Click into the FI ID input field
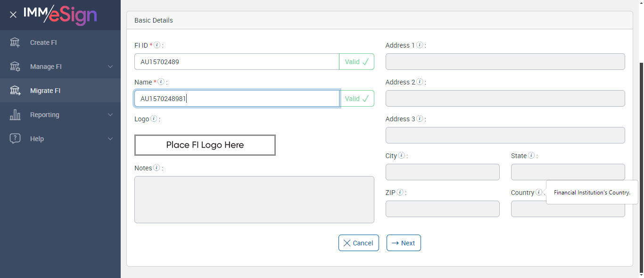The height and width of the screenshot is (278, 644). (x=236, y=62)
